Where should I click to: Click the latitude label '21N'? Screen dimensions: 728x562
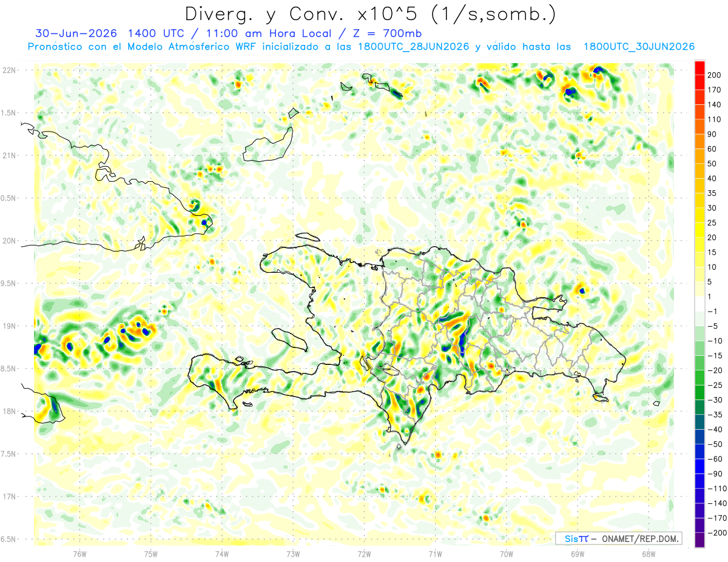(10, 156)
